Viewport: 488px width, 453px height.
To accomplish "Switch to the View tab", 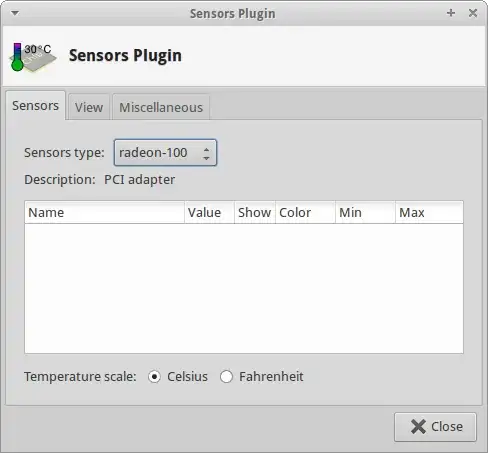I will click(x=89, y=107).
